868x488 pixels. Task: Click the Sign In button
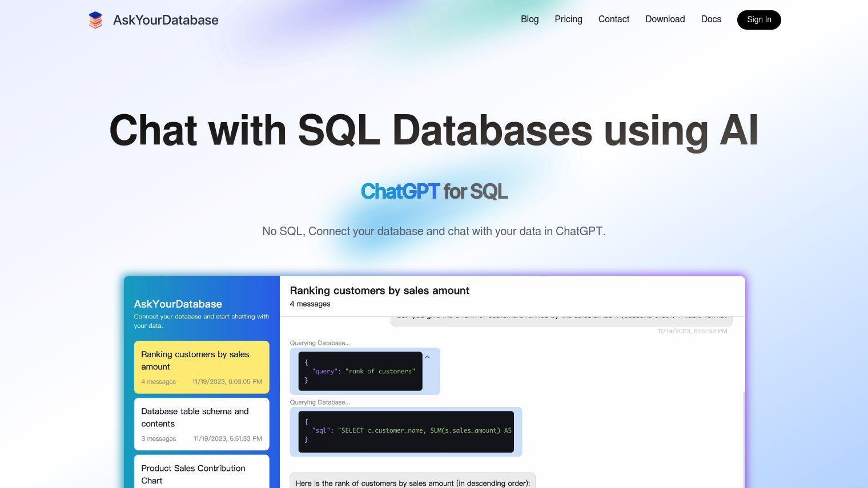tap(759, 20)
